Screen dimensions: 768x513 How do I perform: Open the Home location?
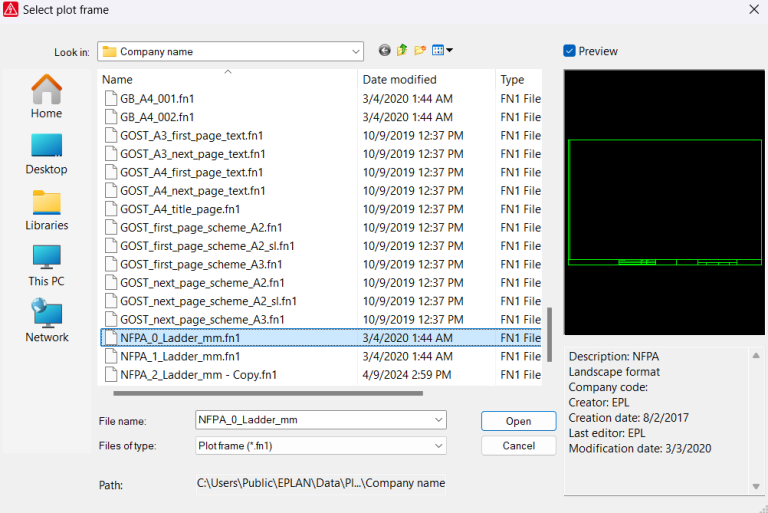pos(47,97)
